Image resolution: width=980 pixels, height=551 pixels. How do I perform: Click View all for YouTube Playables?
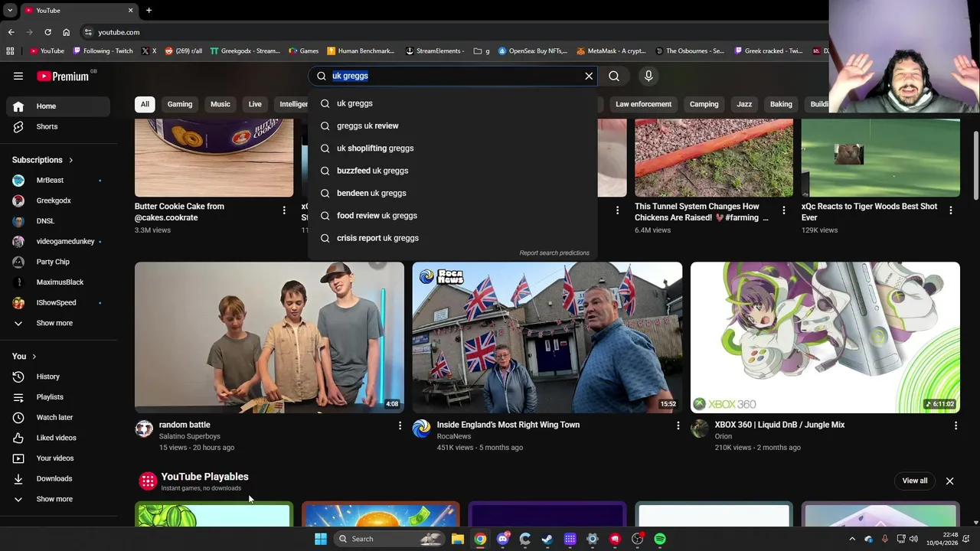[x=915, y=481]
